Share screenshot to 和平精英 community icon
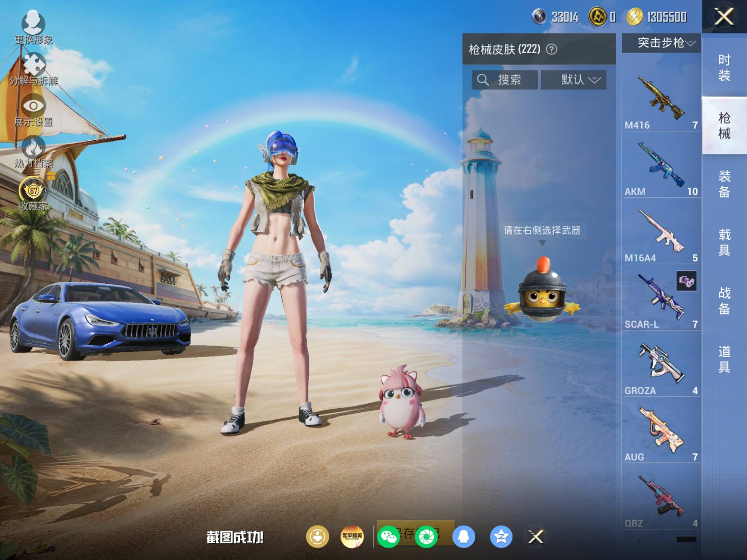747x560 pixels. 352,537
